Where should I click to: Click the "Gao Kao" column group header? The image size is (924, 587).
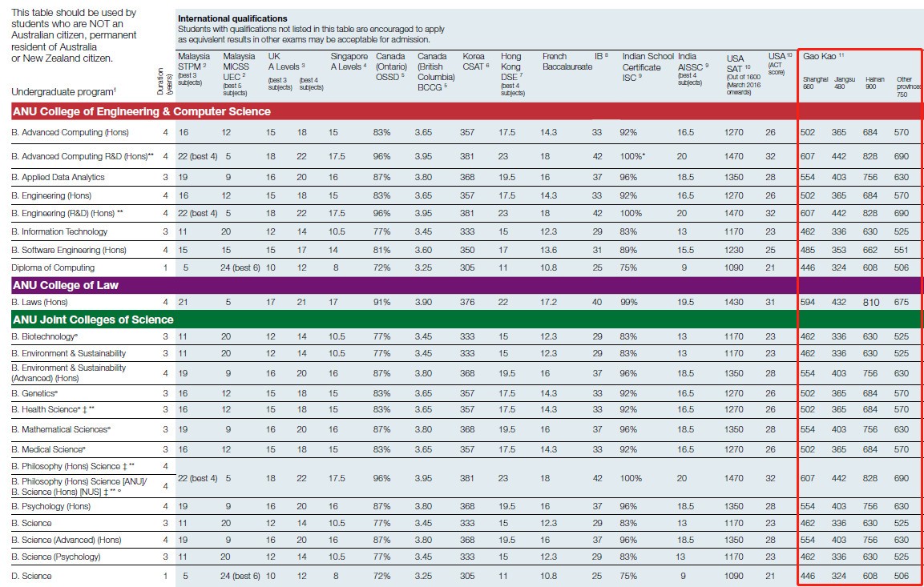pos(823,57)
